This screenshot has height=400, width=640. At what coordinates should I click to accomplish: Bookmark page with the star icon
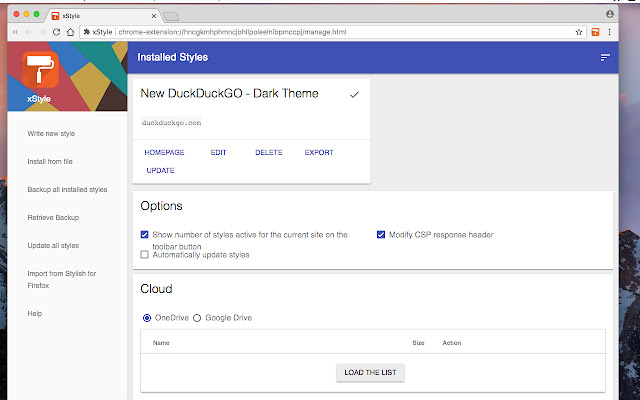click(x=579, y=32)
